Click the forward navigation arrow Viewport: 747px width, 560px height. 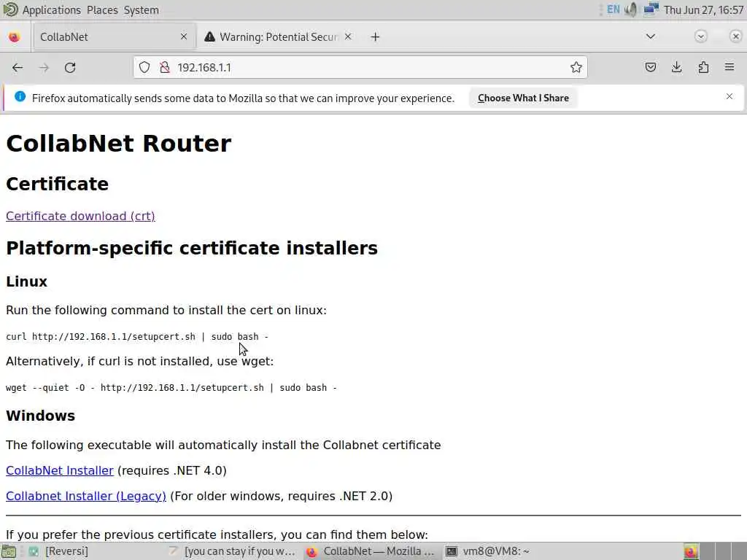(x=44, y=68)
